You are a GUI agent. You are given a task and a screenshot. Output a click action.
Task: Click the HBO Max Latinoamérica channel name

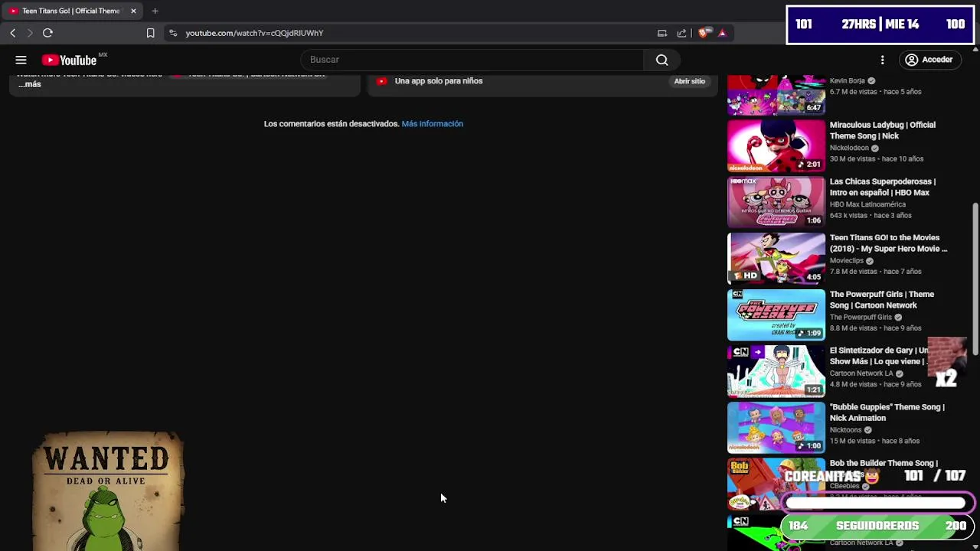[x=867, y=204]
